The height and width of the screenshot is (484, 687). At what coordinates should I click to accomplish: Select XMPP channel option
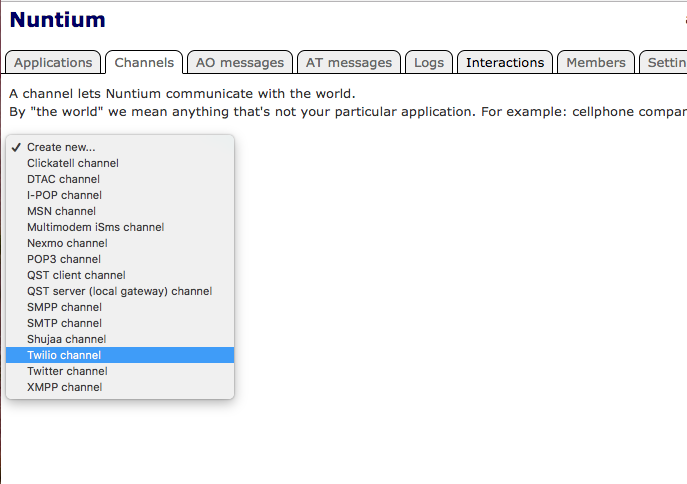point(120,387)
